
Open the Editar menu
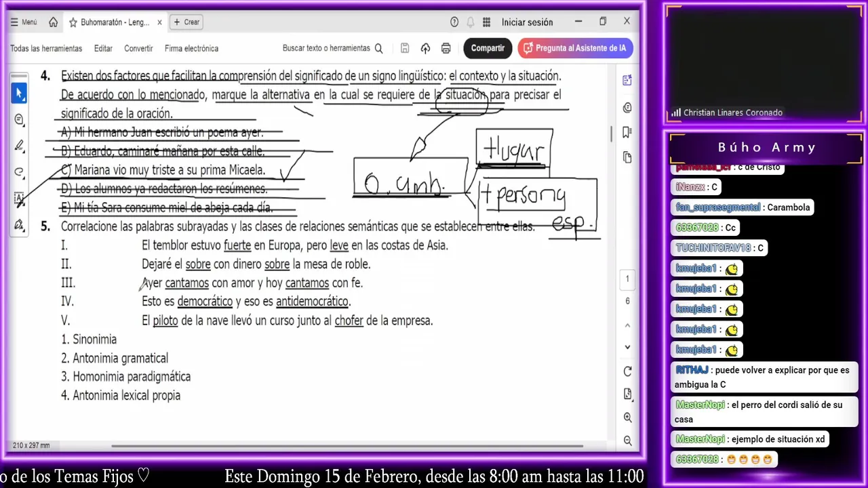pos(103,48)
